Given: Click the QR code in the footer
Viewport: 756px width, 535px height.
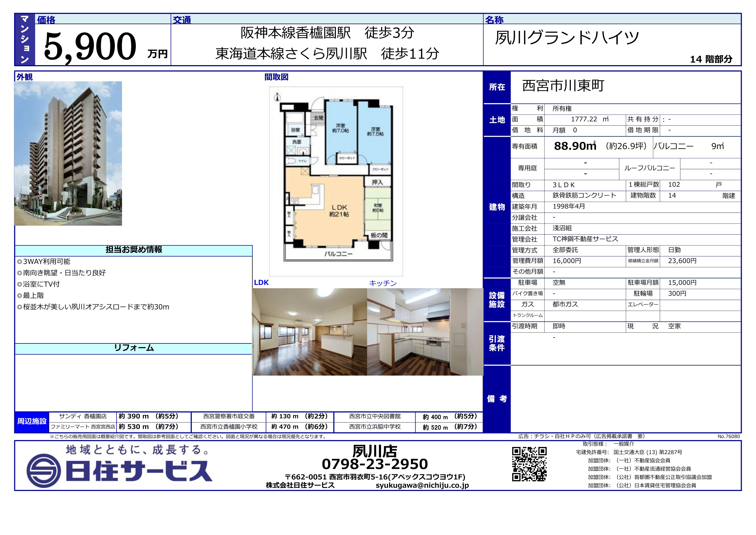Looking at the screenshot, I should (529, 464).
